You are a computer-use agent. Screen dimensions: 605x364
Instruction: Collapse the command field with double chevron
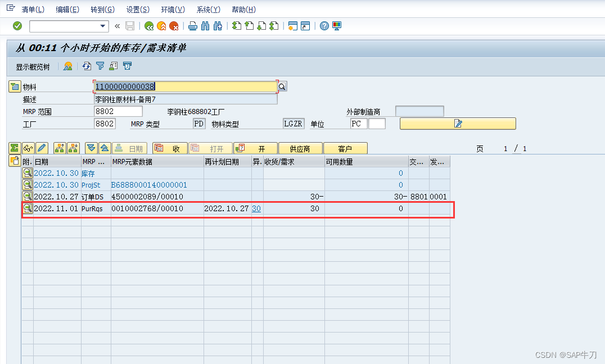pos(118,26)
